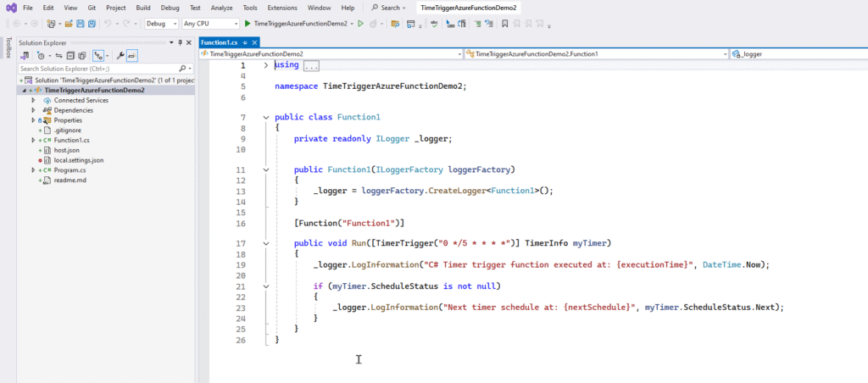This screenshot has height=383, width=868.
Task: Expand the Dependencies node
Action: 33,110
